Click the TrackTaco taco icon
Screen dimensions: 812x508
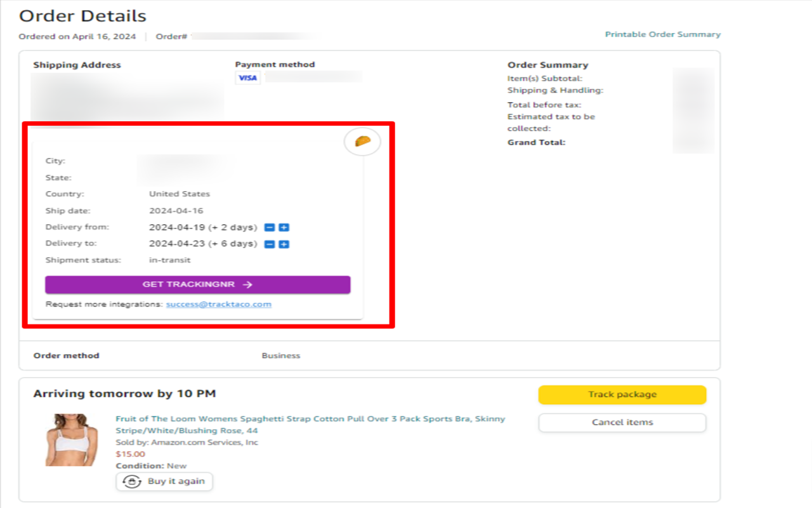click(362, 142)
